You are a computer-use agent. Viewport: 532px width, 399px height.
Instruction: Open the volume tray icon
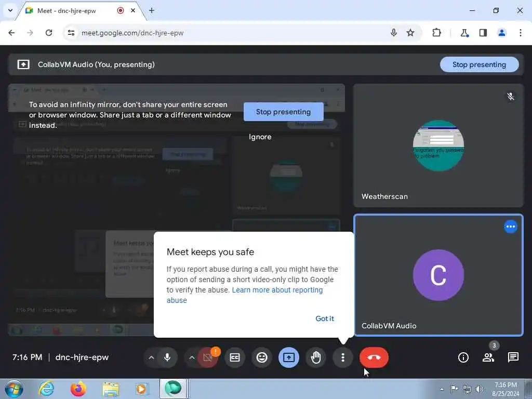480,389
